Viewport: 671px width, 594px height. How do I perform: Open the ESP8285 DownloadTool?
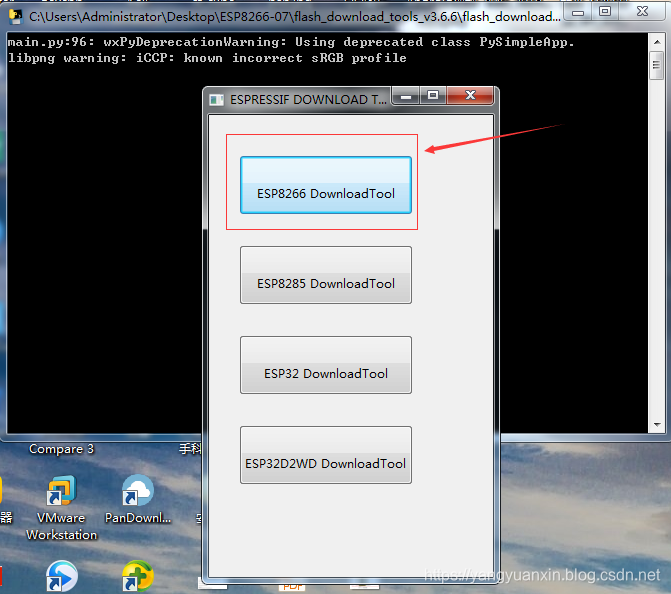tap(326, 275)
